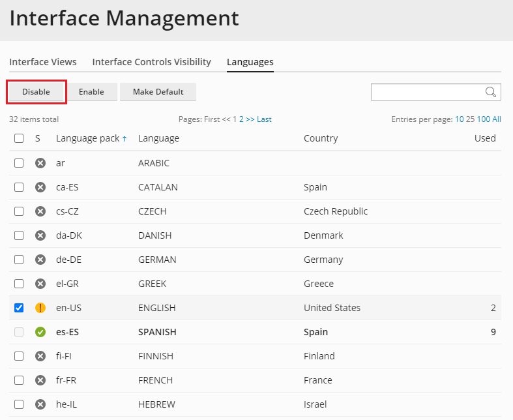Go to next pages with >> link
513x420 pixels.
(x=249, y=119)
